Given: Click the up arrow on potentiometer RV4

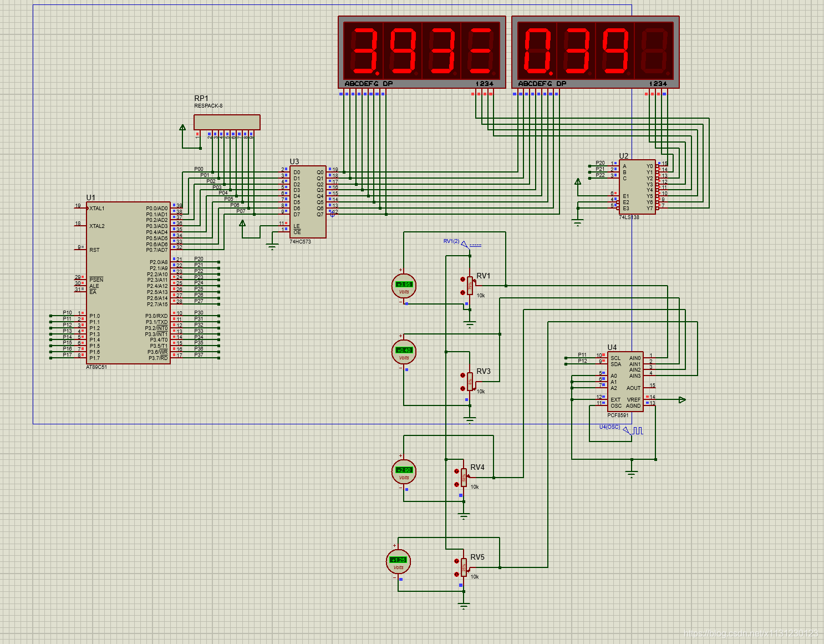Looking at the screenshot, I should pyautogui.click(x=456, y=471).
